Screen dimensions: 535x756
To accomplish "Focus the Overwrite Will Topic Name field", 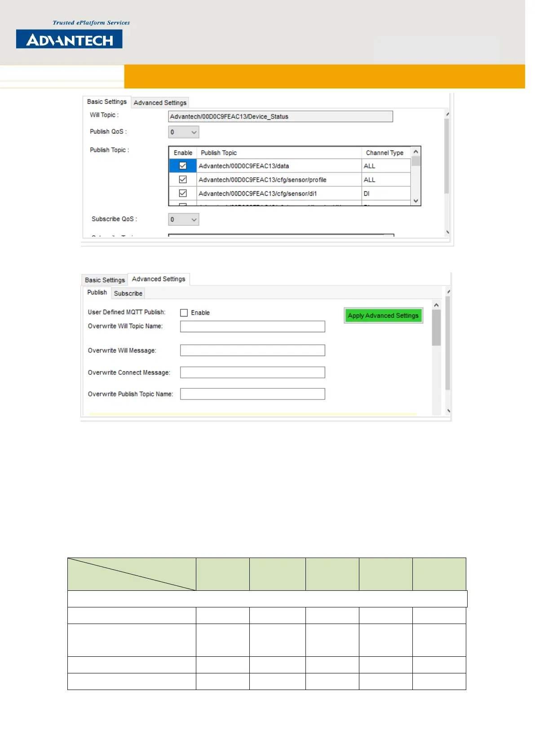I will point(252,326).
